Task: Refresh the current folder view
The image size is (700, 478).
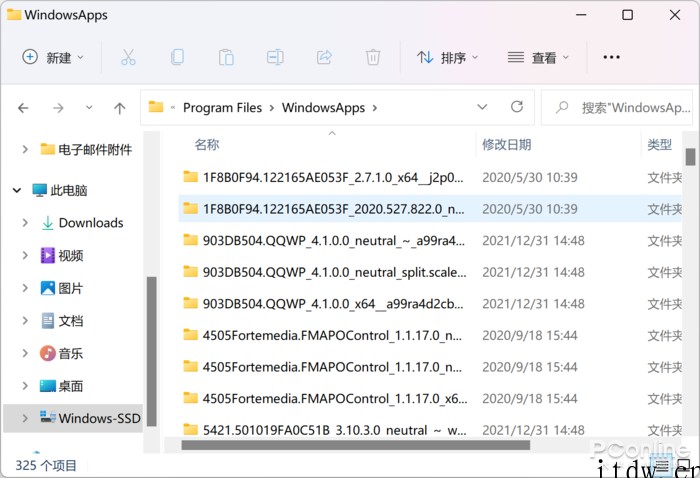Action: 517,107
